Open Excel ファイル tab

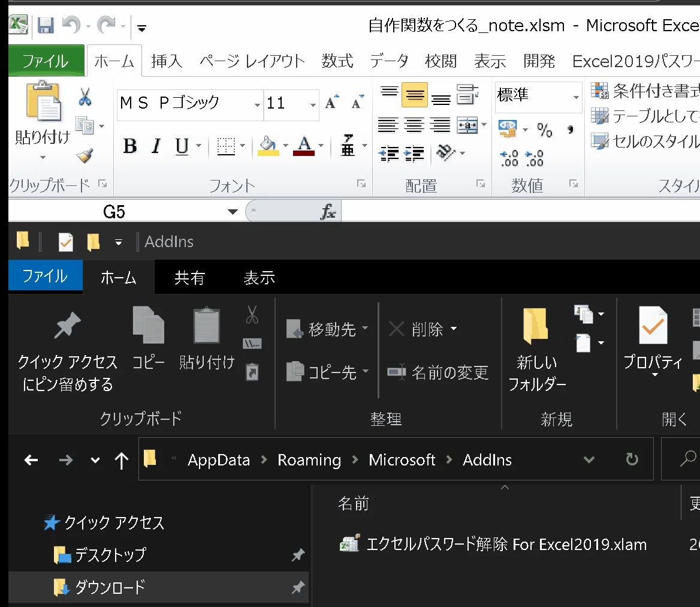46,61
